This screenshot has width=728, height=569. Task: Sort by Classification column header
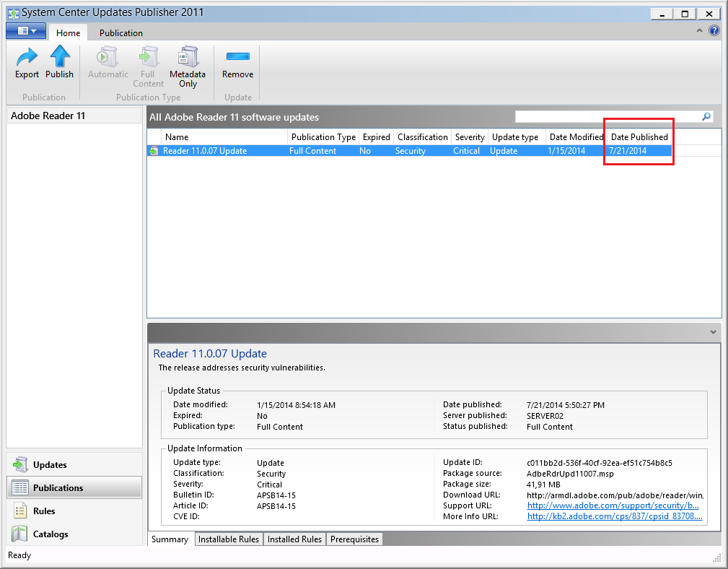coord(423,137)
